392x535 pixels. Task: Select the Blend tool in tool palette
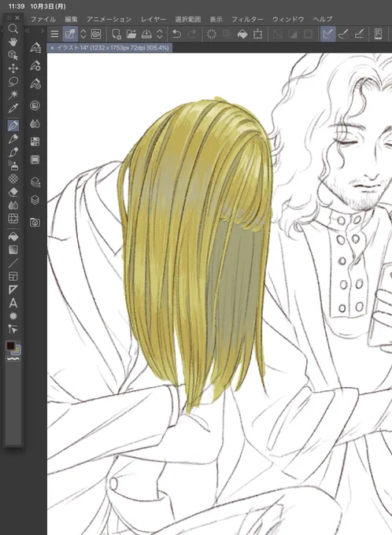pos(13,205)
